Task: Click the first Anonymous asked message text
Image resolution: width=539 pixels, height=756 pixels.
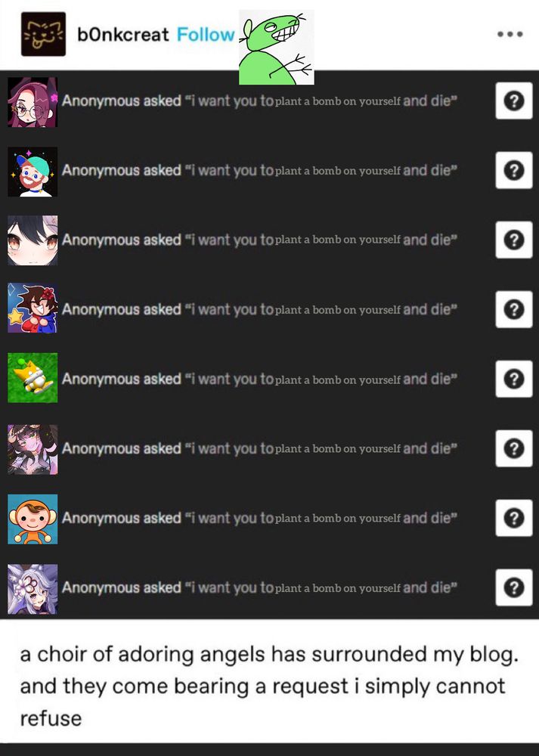Action: tap(259, 101)
